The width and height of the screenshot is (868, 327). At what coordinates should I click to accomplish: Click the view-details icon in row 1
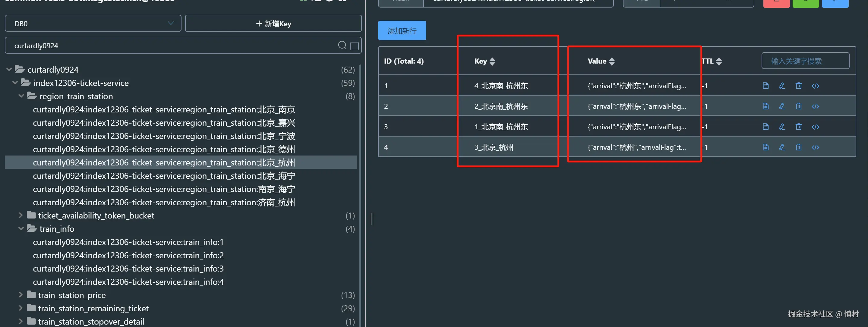(765, 86)
